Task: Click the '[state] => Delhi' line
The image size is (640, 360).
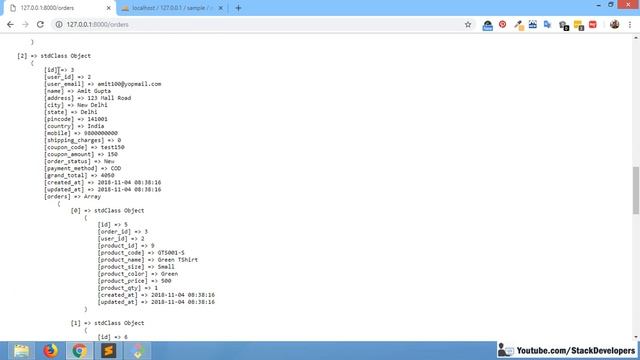Action: pyautogui.click(x=71, y=112)
